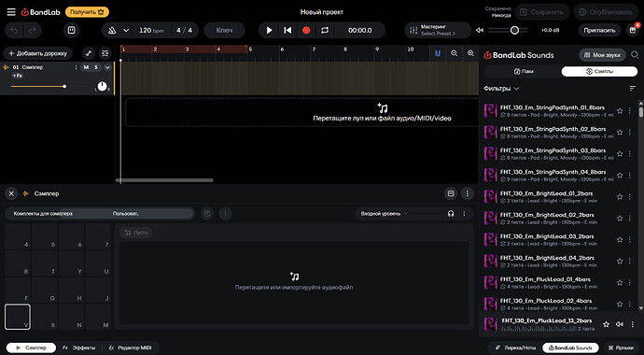Toggle the magnet snap icon
The height and width of the screenshot is (355, 644).
[x=438, y=53]
